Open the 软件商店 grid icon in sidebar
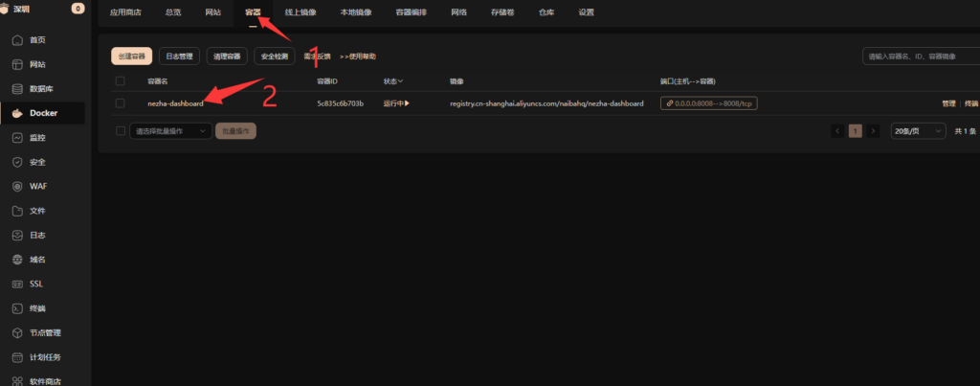This screenshot has width=980, height=386. click(x=17, y=381)
